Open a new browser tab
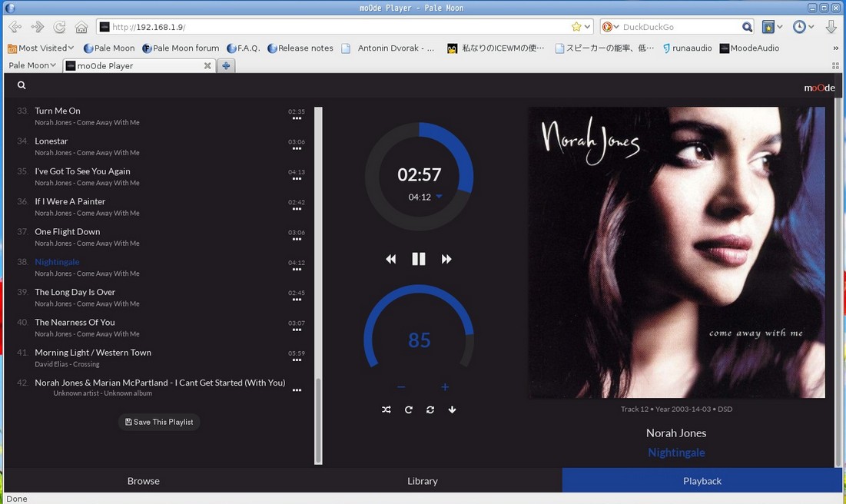The width and height of the screenshot is (846, 504). 226,65
